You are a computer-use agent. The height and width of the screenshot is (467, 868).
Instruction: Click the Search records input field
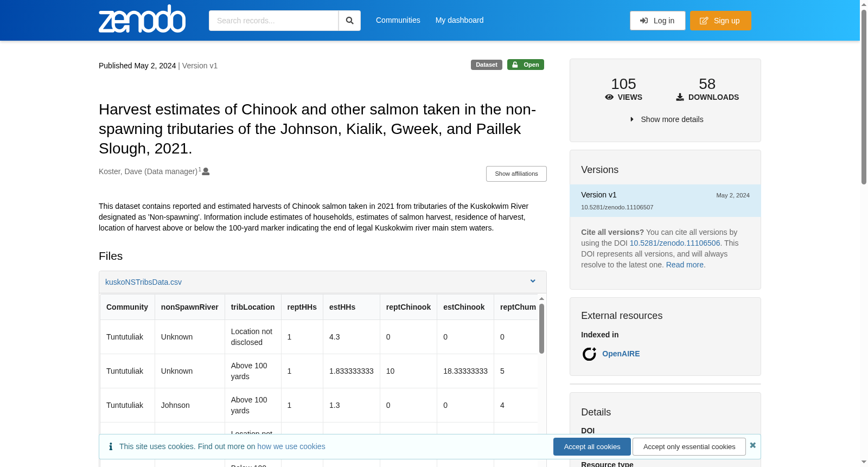click(273, 21)
